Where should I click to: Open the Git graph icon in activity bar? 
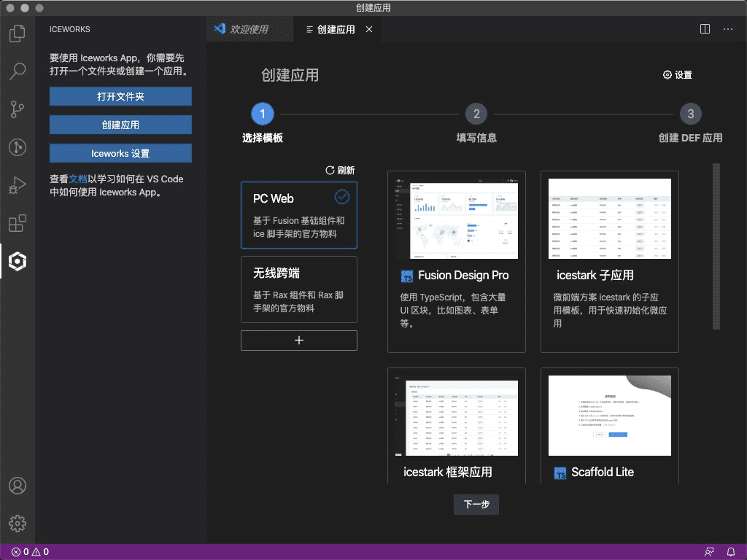(x=18, y=147)
